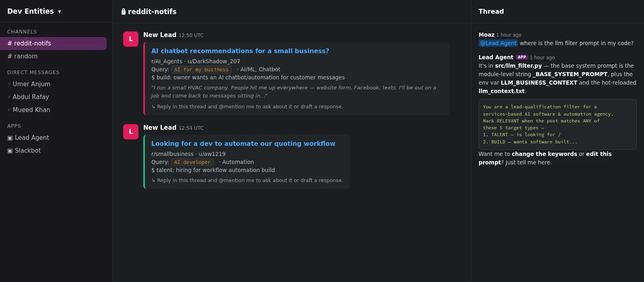Click the 'AI for my business' query tag
Viewport: 644px width, 282px height.
(x=201, y=70)
